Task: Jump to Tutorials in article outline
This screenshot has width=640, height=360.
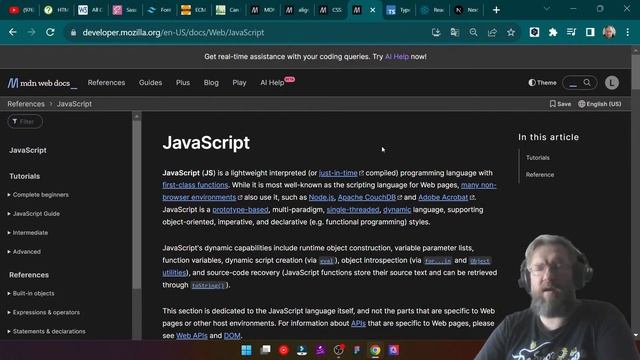Action: [x=538, y=158]
